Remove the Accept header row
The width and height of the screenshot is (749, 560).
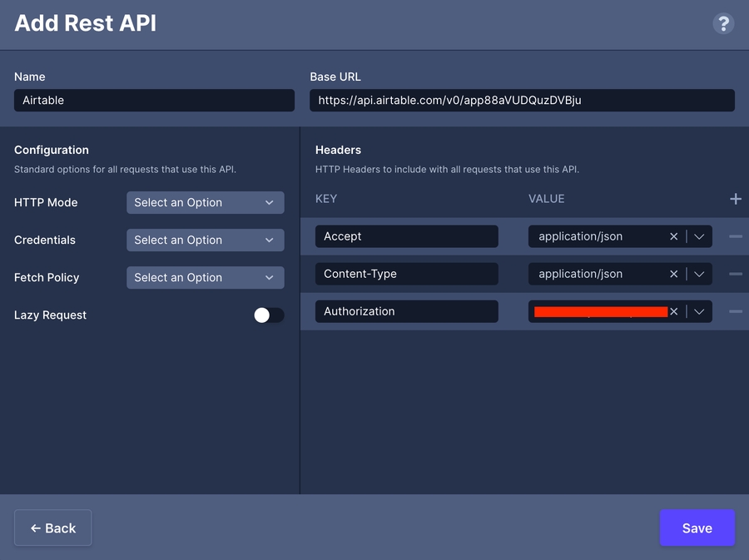click(x=735, y=236)
